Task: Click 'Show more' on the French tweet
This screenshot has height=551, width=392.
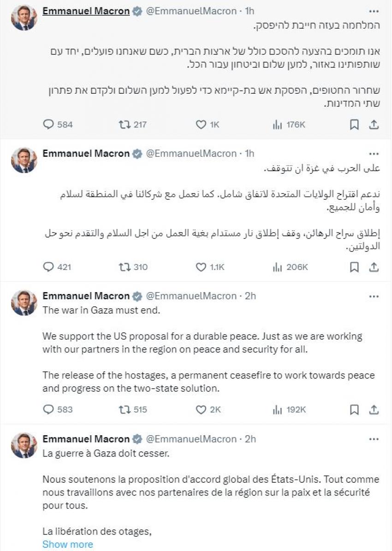Action: pos(67,545)
